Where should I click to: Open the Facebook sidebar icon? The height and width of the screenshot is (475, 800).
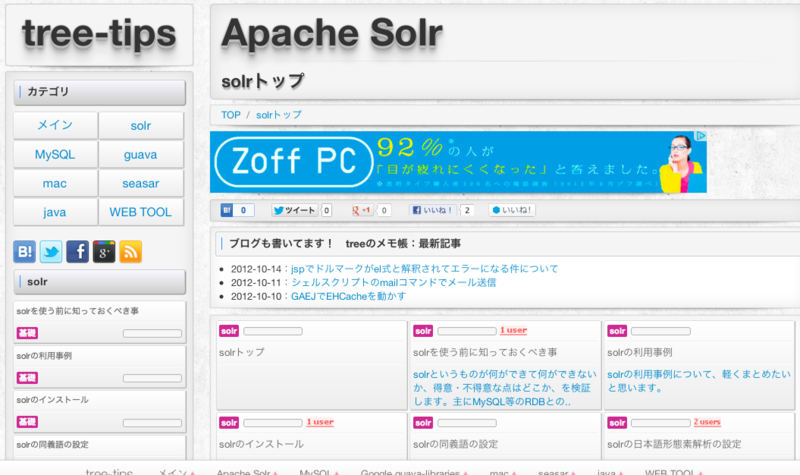(x=78, y=252)
